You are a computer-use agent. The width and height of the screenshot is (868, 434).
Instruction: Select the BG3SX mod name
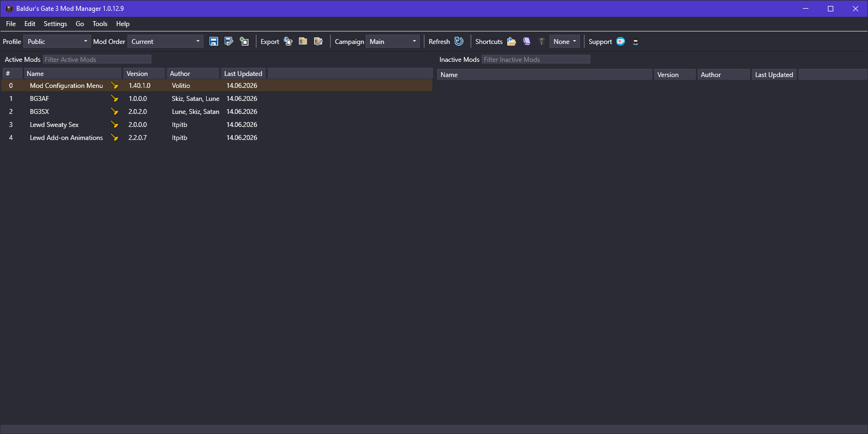click(40, 112)
